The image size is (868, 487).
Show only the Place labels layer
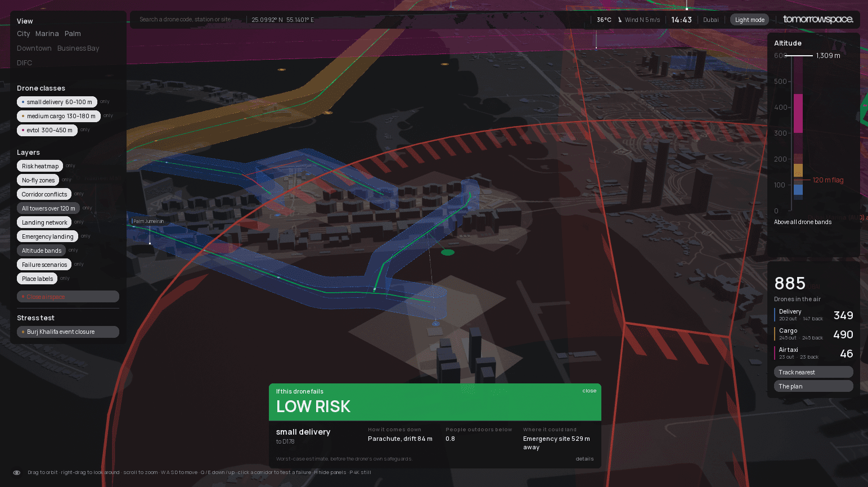[x=65, y=278]
